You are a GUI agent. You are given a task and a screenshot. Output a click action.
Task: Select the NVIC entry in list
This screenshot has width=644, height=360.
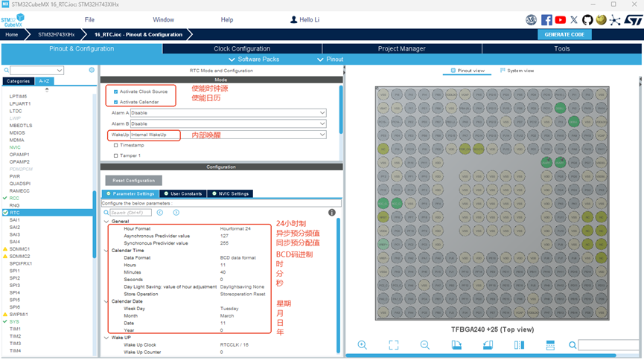point(15,147)
